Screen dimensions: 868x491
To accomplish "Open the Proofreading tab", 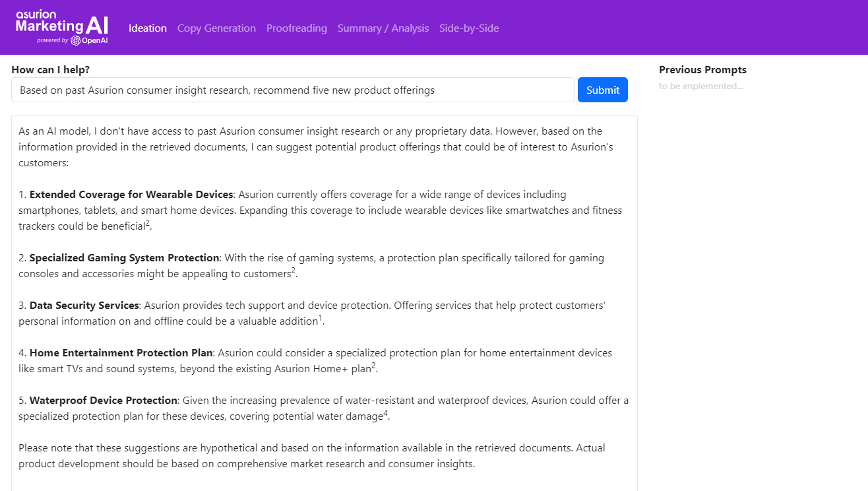I will [297, 28].
